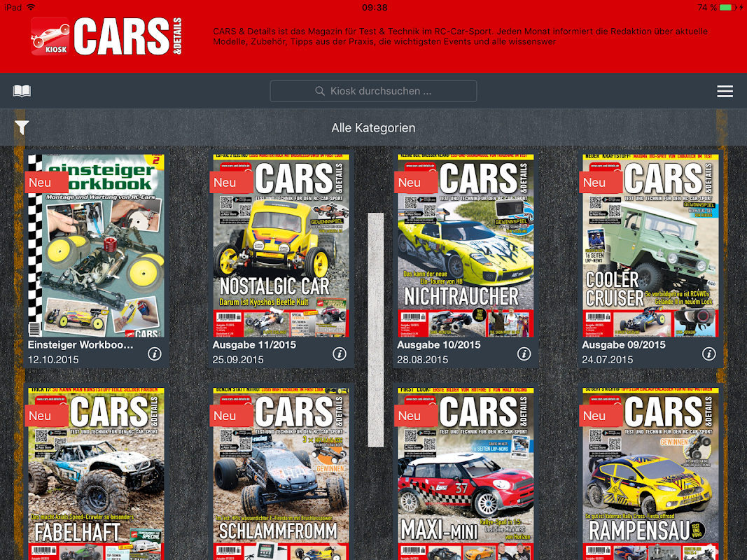Open the Cooler Cruiser issue cover
Screen dimensions: 747x560
pyautogui.click(x=650, y=245)
